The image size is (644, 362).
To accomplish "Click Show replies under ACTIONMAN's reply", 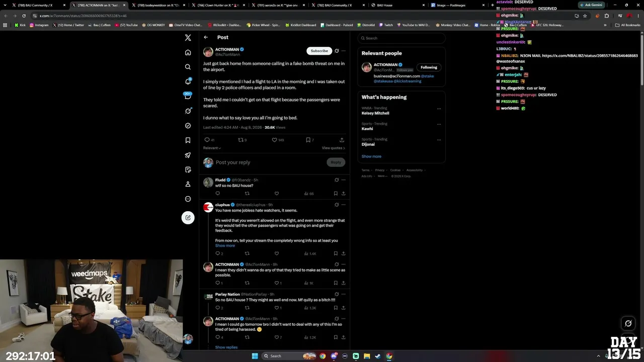I will coord(226,347).
